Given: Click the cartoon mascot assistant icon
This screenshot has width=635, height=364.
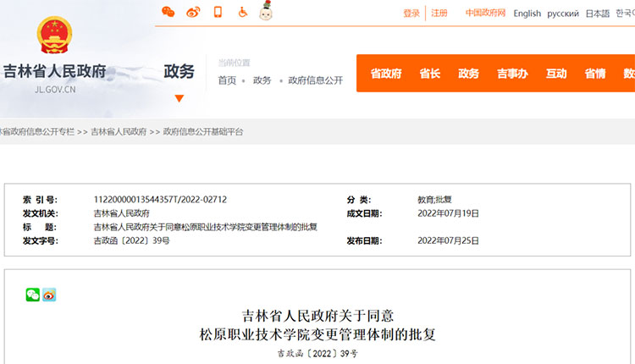Looking at the screenshot, I should point(266,10).
